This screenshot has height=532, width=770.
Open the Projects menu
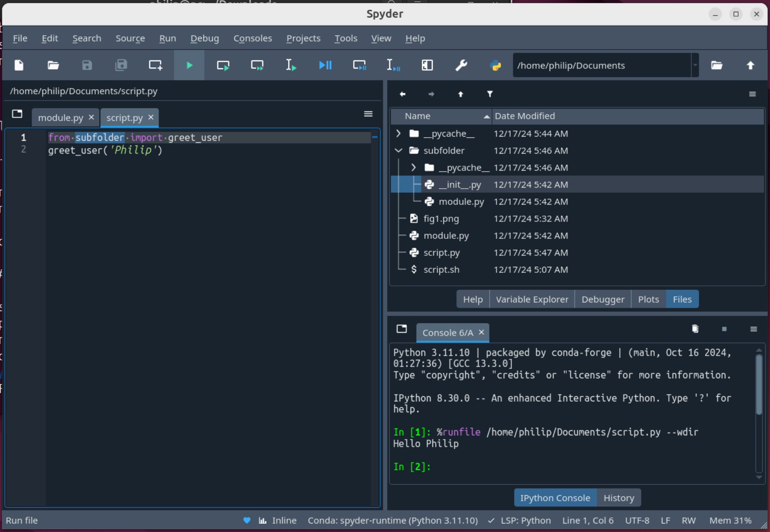click(303, 38)
